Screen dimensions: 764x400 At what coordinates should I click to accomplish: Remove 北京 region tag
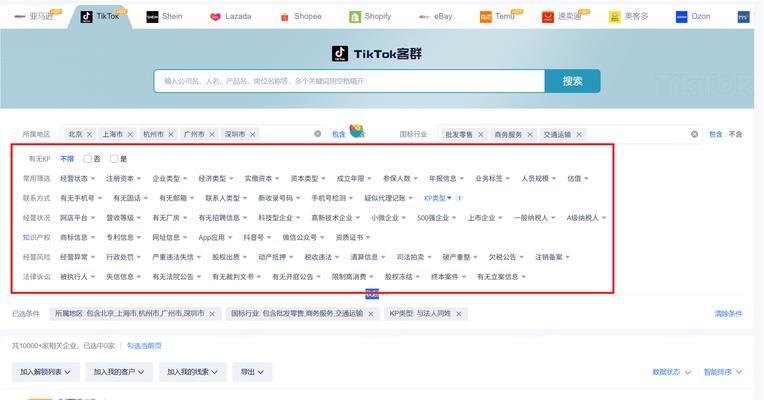coord(89,134)
